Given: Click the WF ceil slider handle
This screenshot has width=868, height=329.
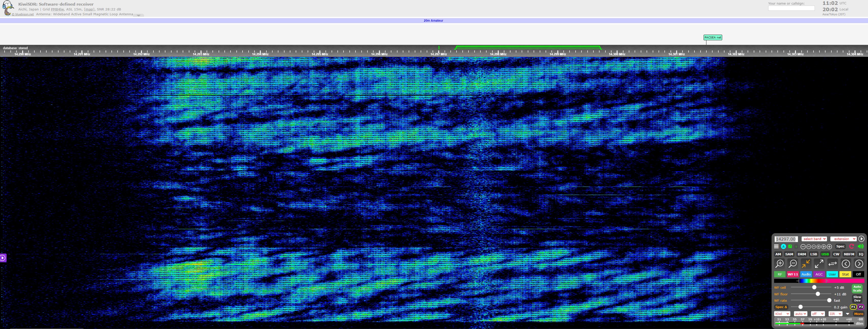Looking at the screenshot, I should [x=814, y=287].
